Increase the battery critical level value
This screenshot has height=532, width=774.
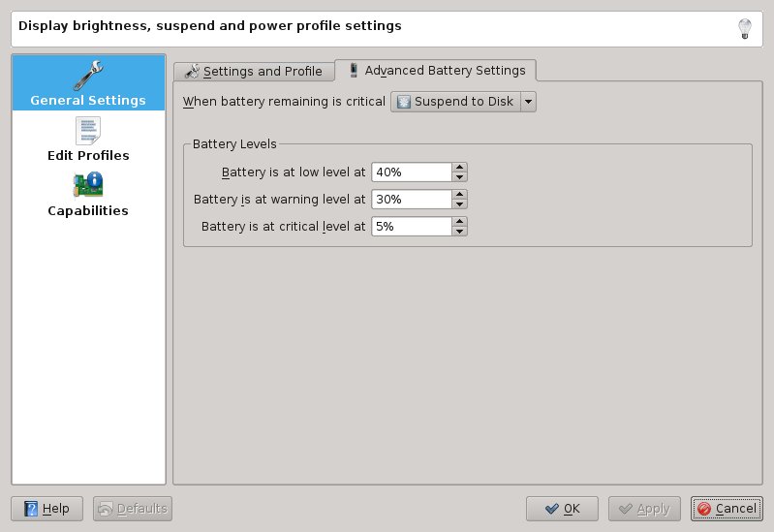click(x=460, y=221)
